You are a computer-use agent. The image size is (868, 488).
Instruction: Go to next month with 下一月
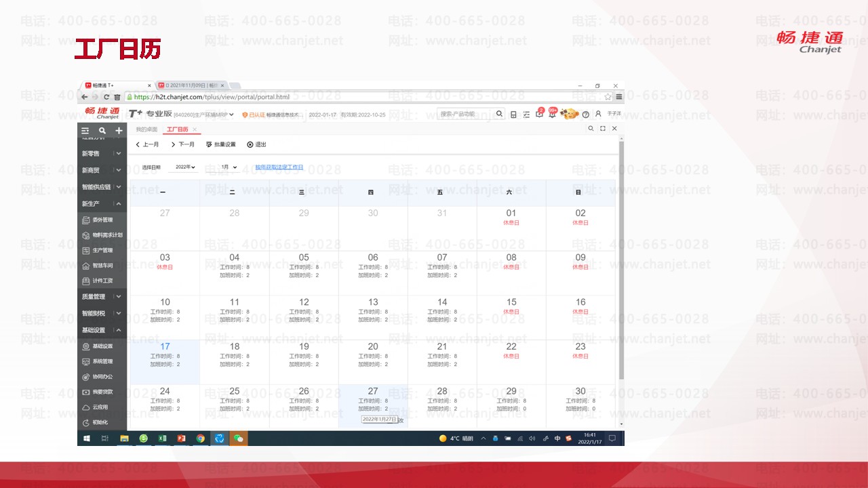pyautogui.click(x=182, y=144)
